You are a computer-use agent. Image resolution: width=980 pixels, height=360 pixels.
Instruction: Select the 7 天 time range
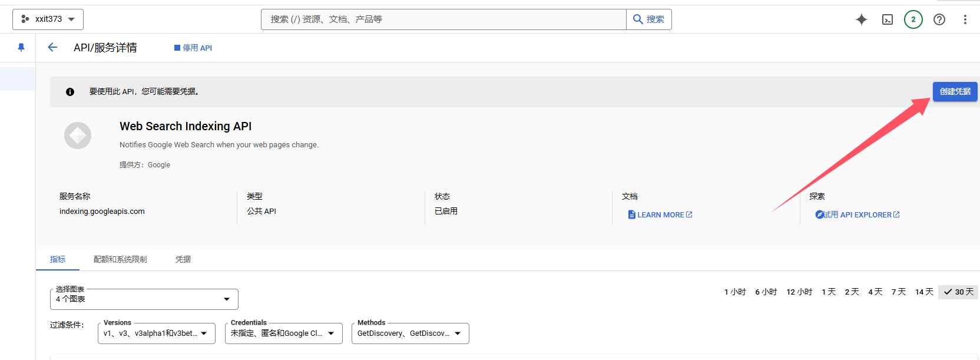pos(899,292)
